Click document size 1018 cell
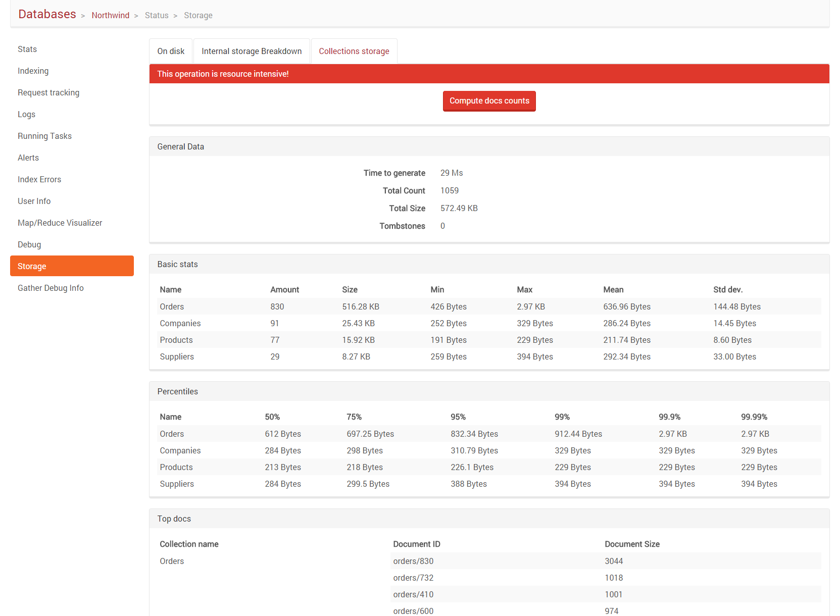840x616 pixels. pyautogui.click(x=614, y=578)
